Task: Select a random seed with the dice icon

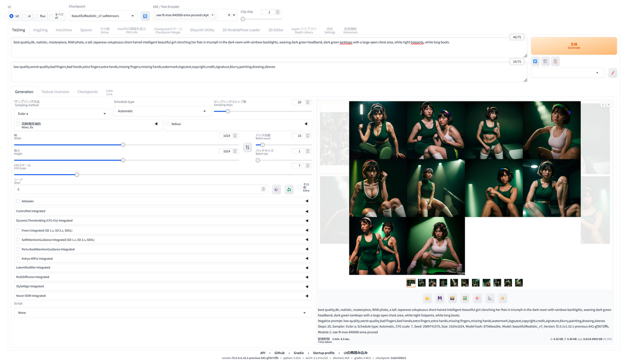Action: pyautogui.click(x=277, y=189)
